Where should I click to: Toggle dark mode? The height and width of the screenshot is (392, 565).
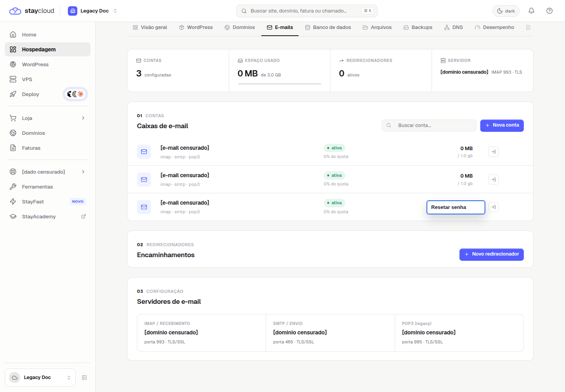coord(506,11)
